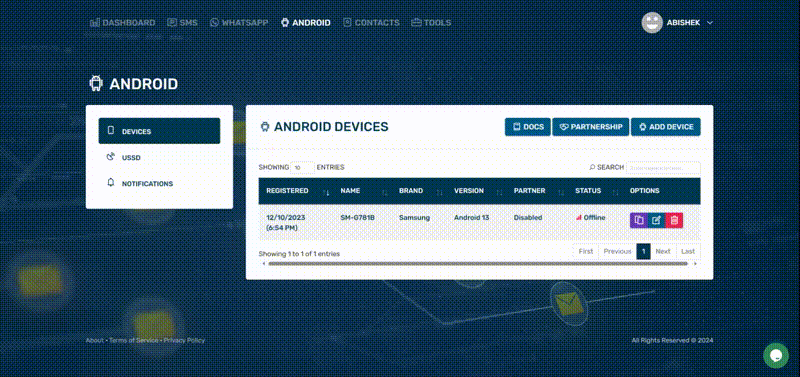The height and width of the screenshot is (377, 800).
Task: Click the red delete icon for SM-G781B
Action: click(x=674, y=220)
